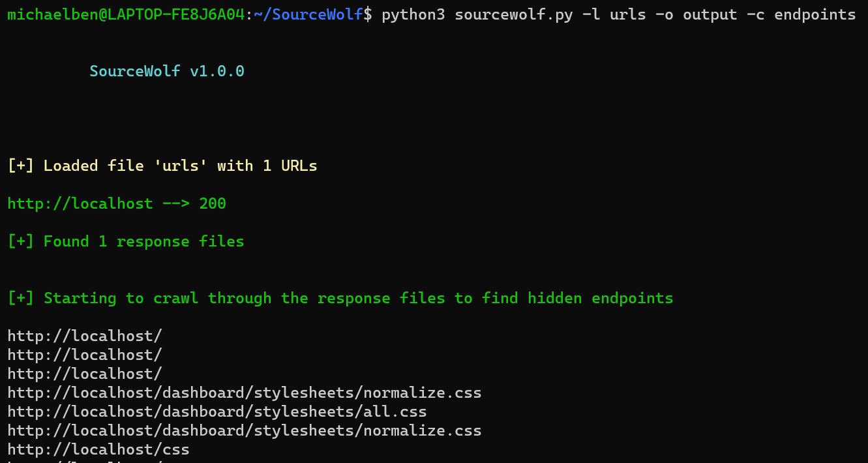This screenshot has height=463, width=868.
Task: Click the 200 status code
Action: 213,203
